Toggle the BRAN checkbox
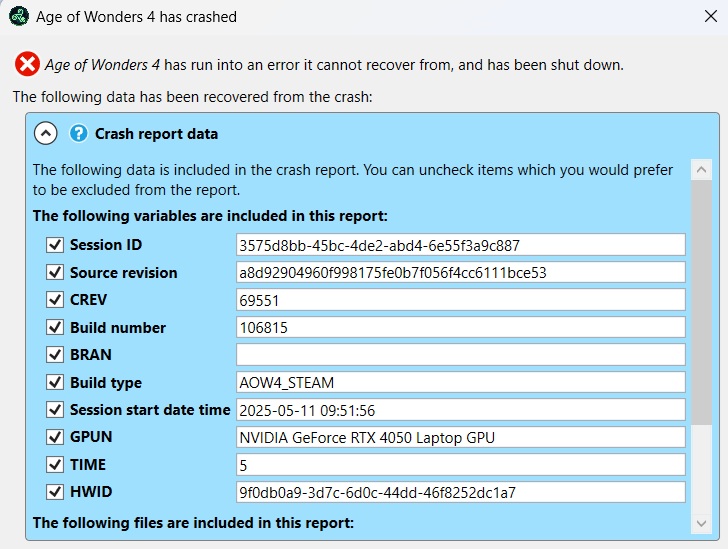 55,355
